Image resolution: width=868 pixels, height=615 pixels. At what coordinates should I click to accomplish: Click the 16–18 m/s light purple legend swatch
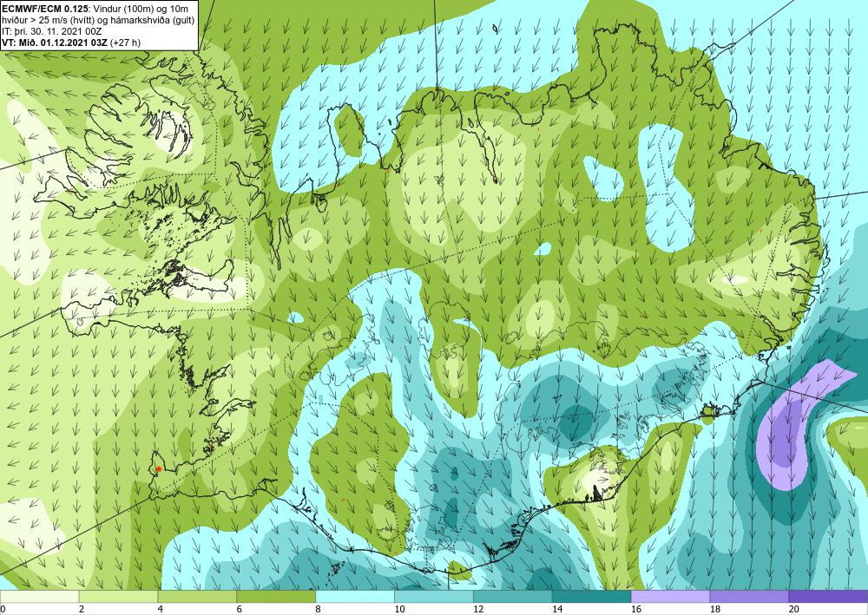670,596
